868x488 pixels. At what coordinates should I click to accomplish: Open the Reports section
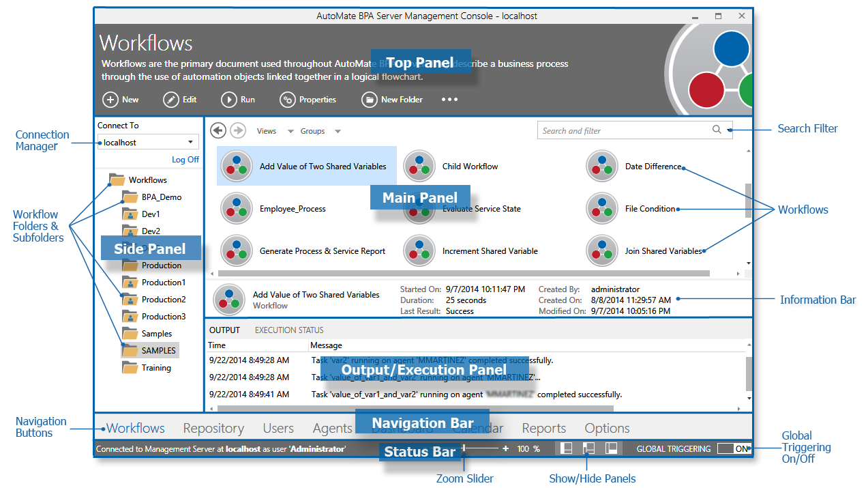pyautogui.click(x=543, y=428)
